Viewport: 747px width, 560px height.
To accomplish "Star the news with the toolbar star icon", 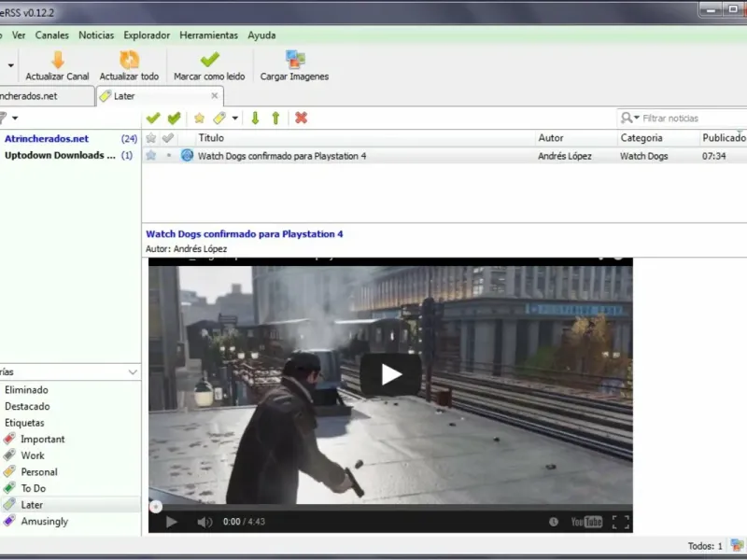I will 199,118.
